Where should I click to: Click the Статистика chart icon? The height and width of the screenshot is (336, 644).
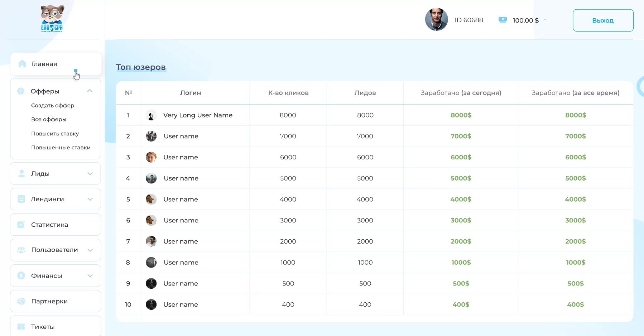(x=21, y=225)
